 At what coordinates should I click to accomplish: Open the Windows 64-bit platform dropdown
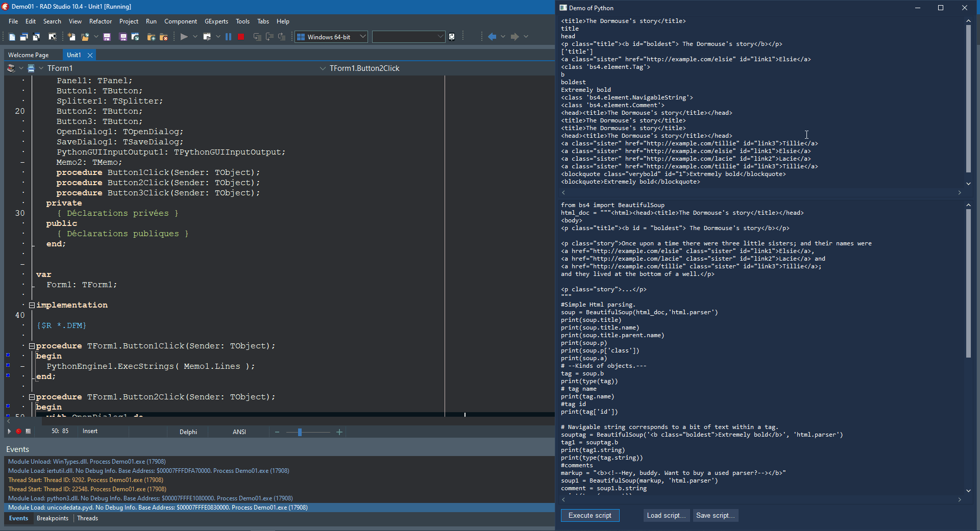[x=331, y=37]
